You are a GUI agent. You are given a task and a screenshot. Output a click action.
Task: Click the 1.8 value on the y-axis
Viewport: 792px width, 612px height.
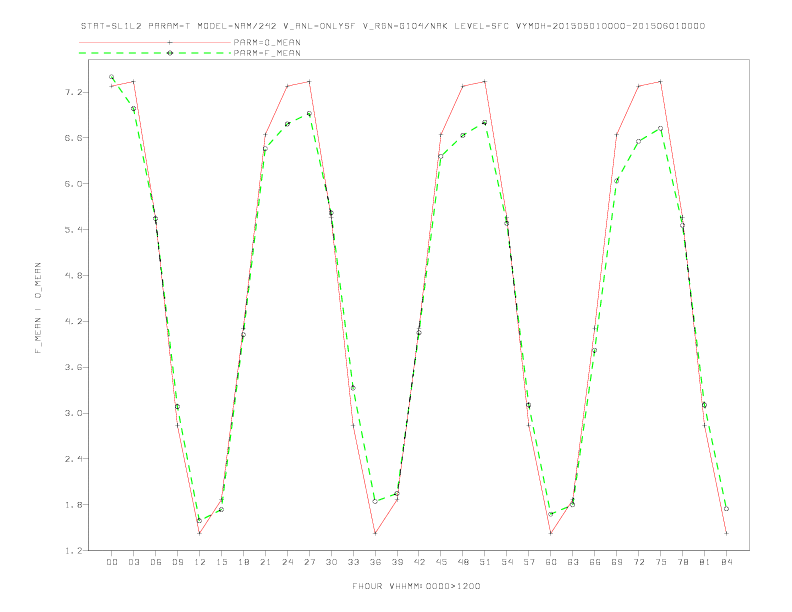coord(73,504)
